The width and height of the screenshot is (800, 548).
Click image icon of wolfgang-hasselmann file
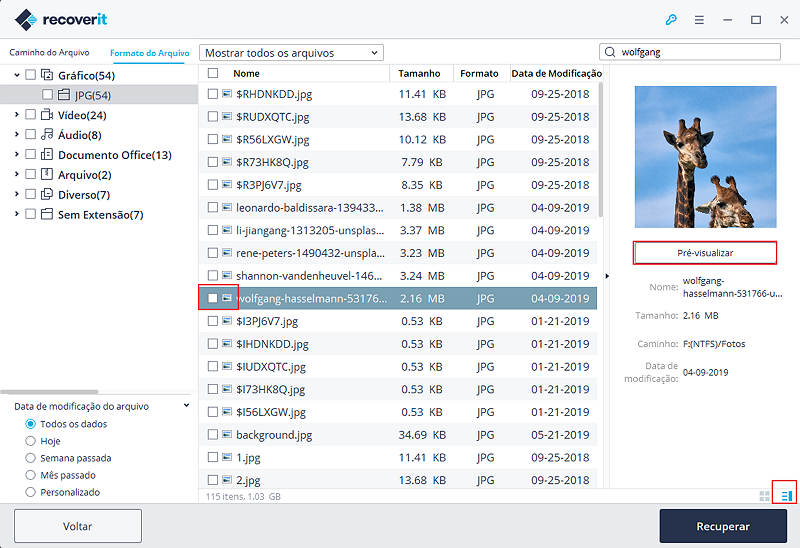(227, 298)
